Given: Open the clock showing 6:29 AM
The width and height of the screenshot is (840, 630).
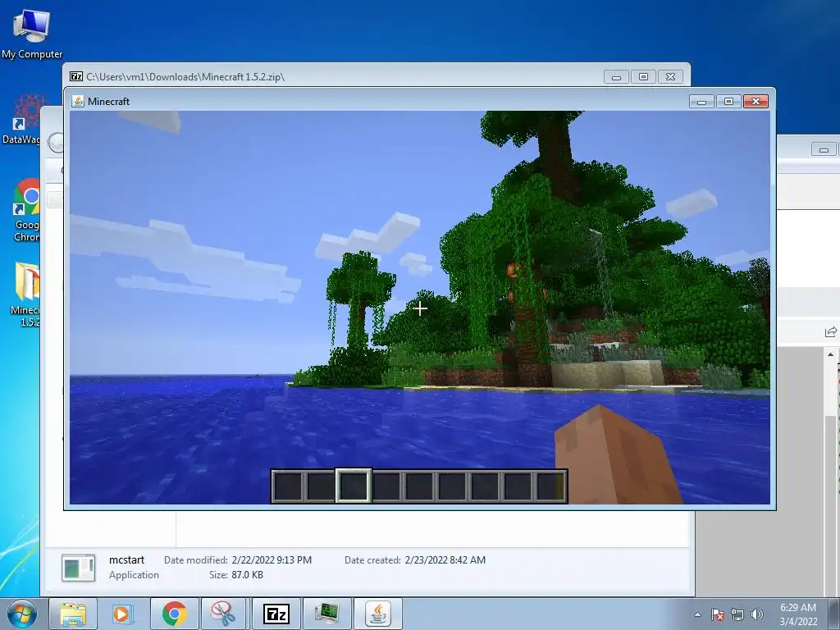Looking at the screenshot, I should coord(797,614).
